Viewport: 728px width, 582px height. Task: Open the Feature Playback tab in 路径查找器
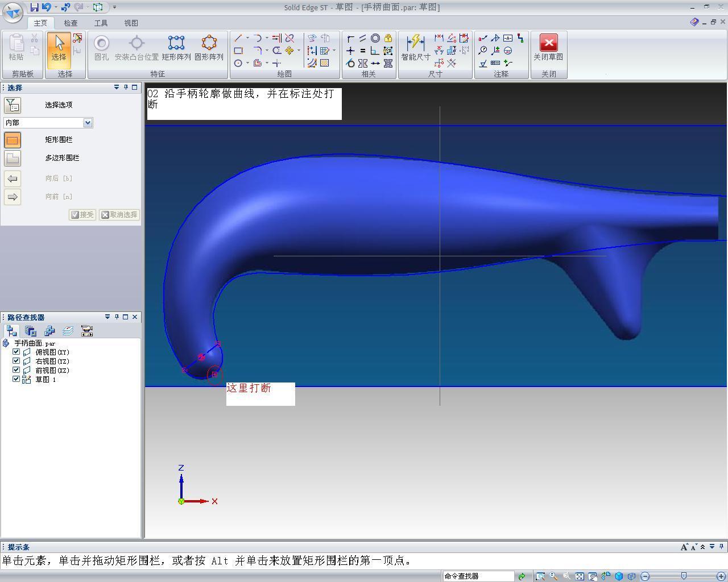[87, 331]
